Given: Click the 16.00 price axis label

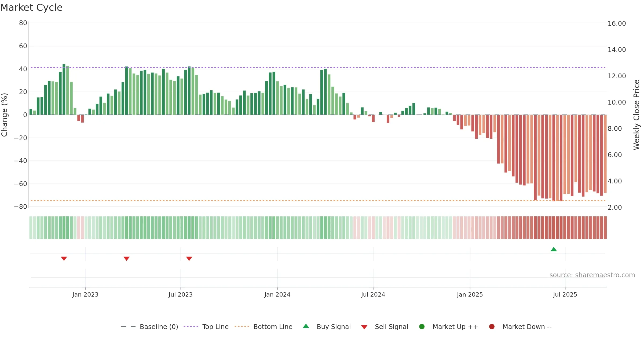Looking at the screenshot, I should pyautogui.click(x=617, y=23).
